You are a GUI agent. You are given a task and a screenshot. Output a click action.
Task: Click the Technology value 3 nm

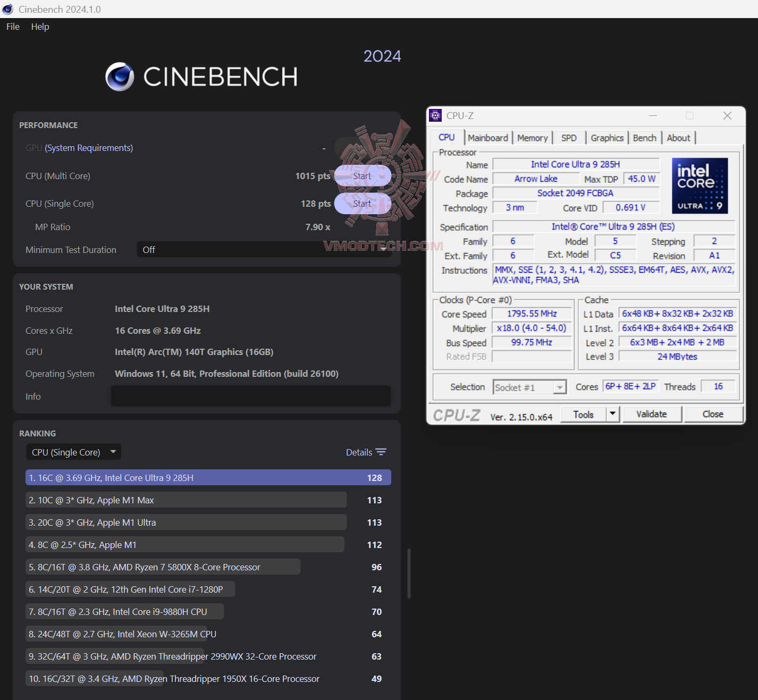(515, 208)
